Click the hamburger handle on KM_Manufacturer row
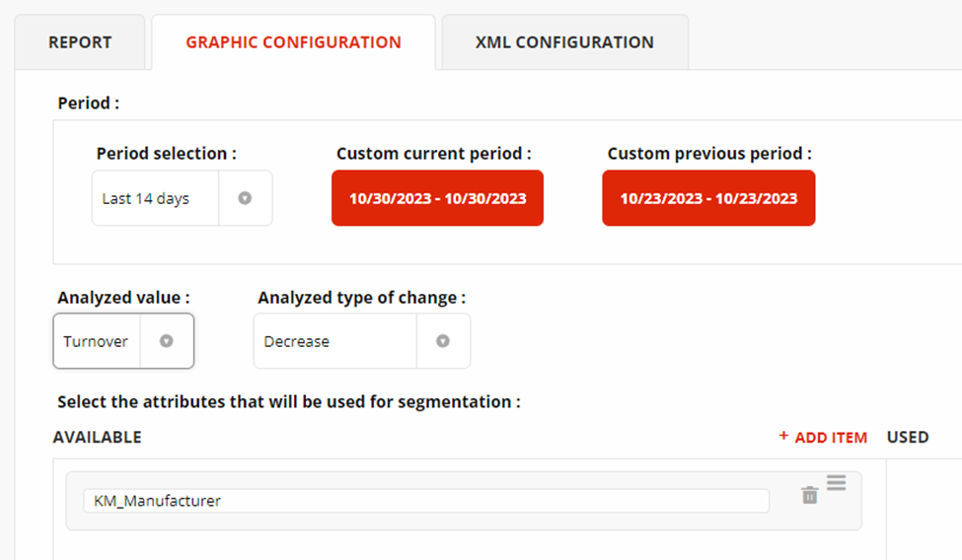This screenshot has height=560, width=962. click(x=836, y=482)
